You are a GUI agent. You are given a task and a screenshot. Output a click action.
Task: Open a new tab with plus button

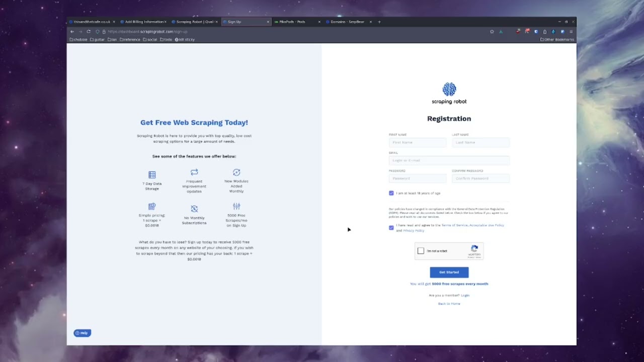tap(379, 22)
